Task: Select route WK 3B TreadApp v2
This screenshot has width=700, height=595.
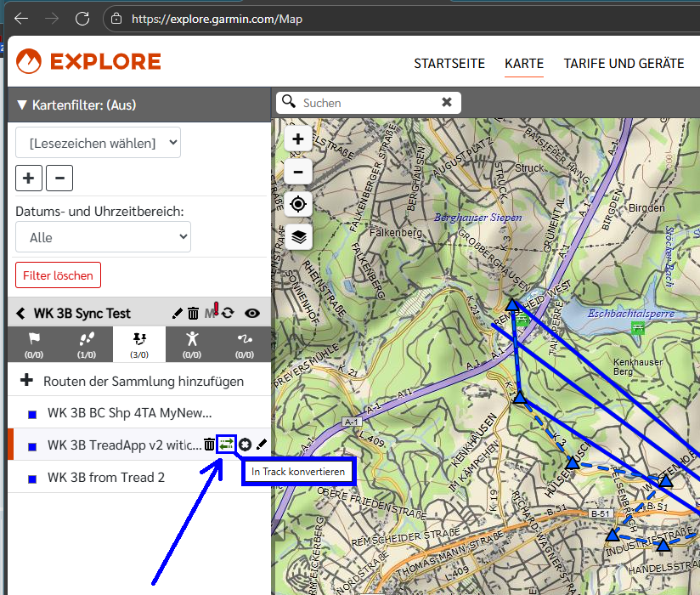Action: point(125,445)
